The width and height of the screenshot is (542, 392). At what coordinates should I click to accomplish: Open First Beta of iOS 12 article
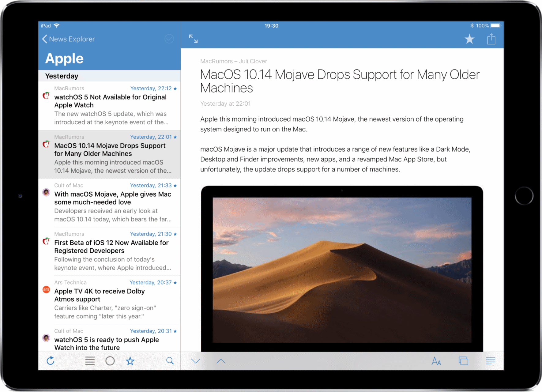[109, 251]
